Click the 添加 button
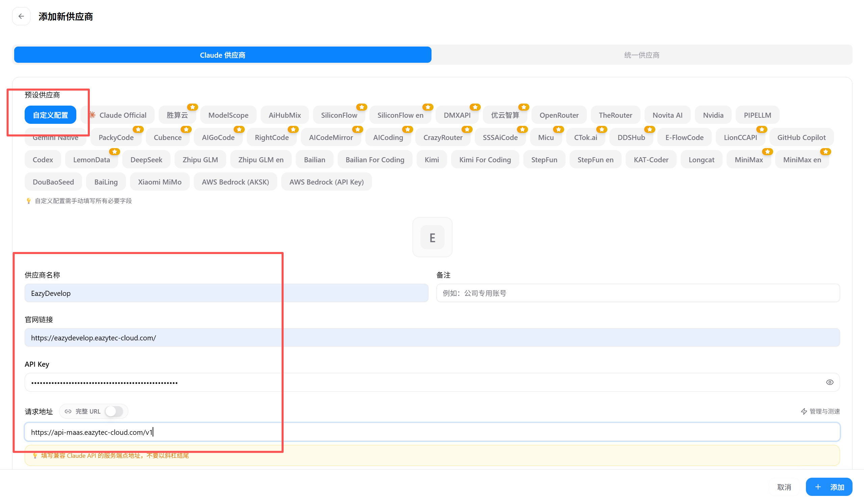Viewport: 864px width, 504px height. pyautogui.click(x=829, y=487)
